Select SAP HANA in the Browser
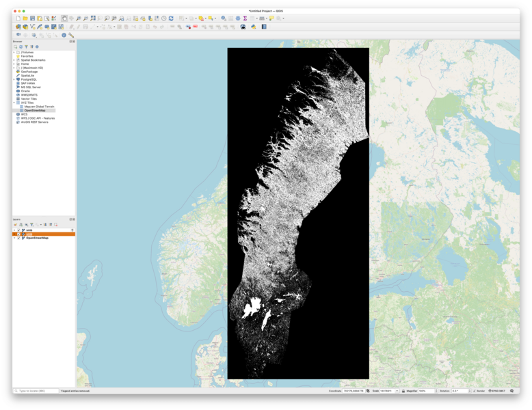The height and width of the screenshot is (410, 532). pyautogui.click(x=28, y=83)
